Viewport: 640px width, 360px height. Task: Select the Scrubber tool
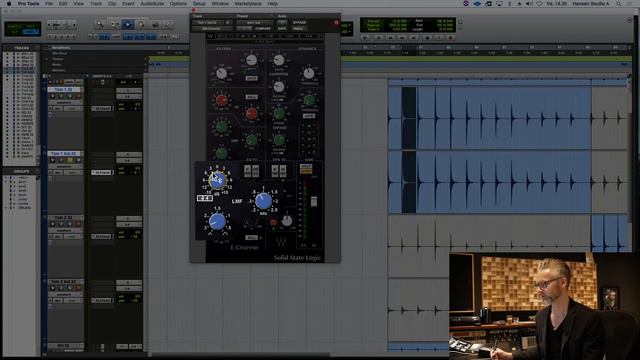pyautogui.click(x=155, y=24)
